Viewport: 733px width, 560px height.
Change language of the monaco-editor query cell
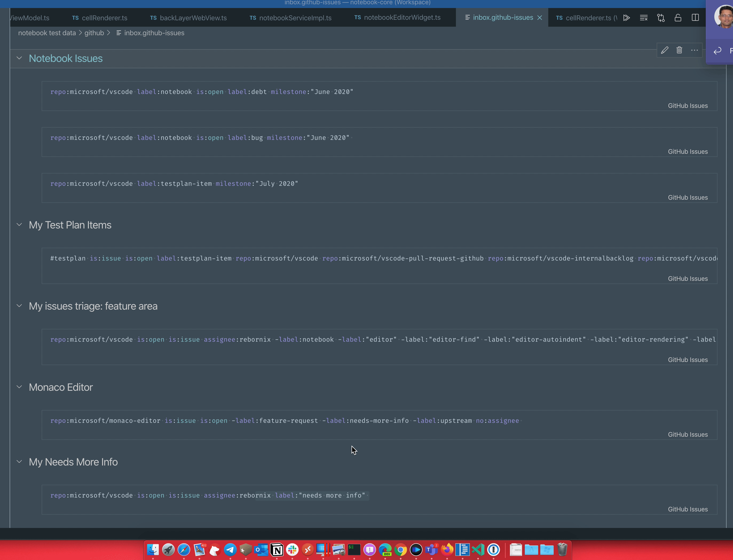click(688, 435)
